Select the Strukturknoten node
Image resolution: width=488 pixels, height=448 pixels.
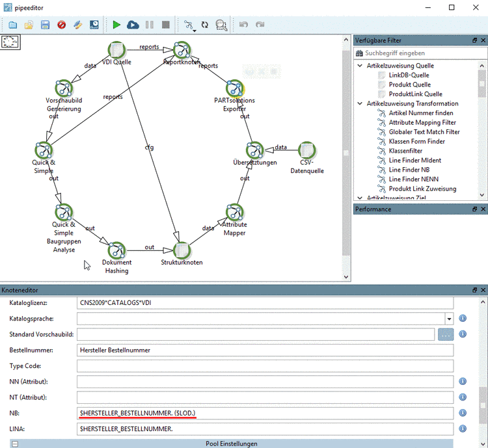tap(182, 250)
